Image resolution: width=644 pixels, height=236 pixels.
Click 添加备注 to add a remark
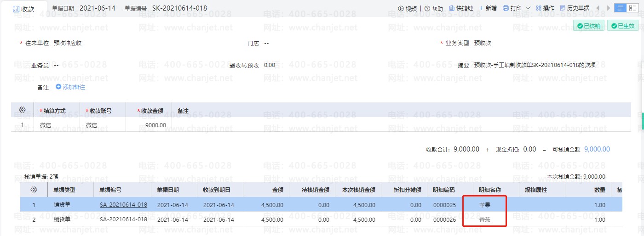[x=70, y=87]
